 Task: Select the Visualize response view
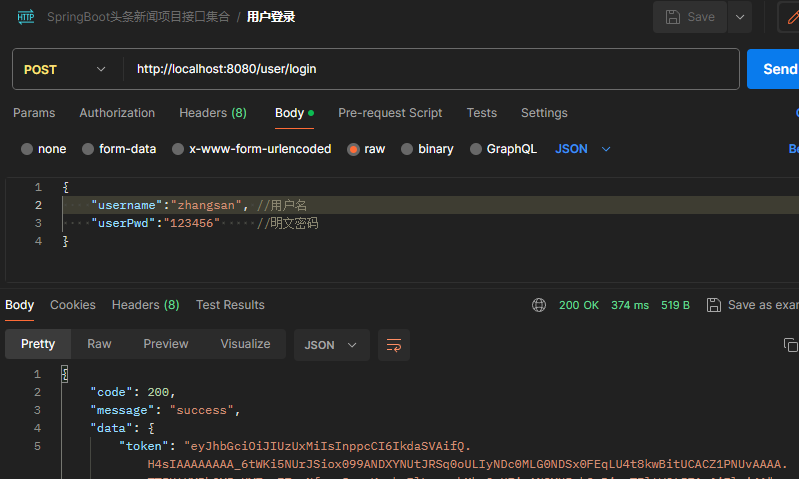245,344
